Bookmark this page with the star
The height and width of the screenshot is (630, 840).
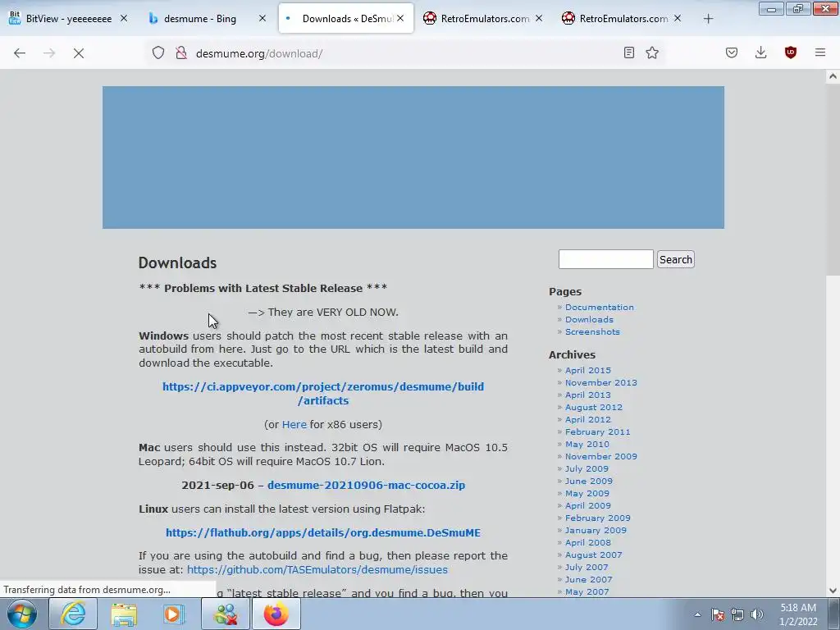pyautogui.click(x=652, y=52)
